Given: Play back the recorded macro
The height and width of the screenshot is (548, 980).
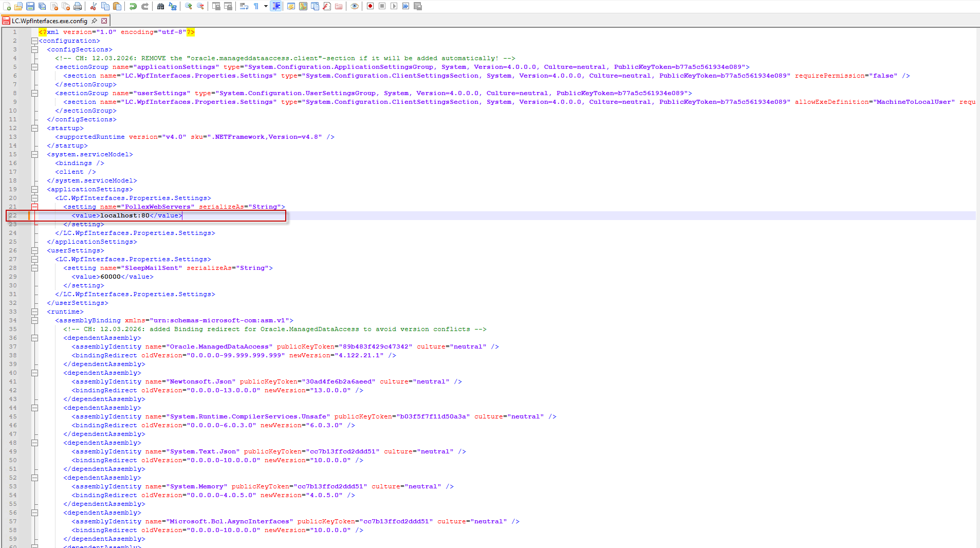Looking at the screenshot, I should coord(394,6).
